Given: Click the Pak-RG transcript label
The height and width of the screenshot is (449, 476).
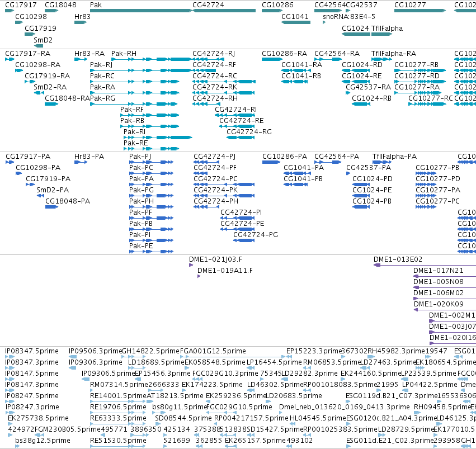Looking at the screenshot, I should point(102,98).
